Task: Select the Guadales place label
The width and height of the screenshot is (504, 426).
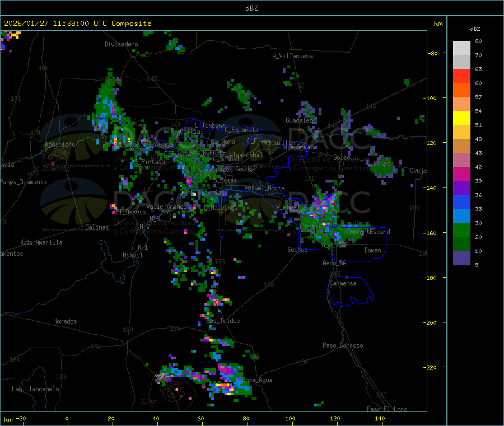Action: pos(299,120)
